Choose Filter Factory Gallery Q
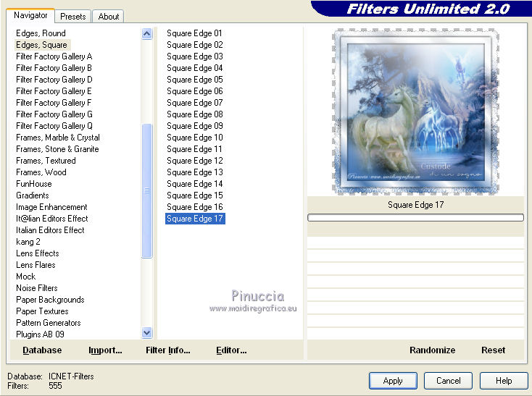This screenshot has height=396, width=532. click(x=54, y=126)
